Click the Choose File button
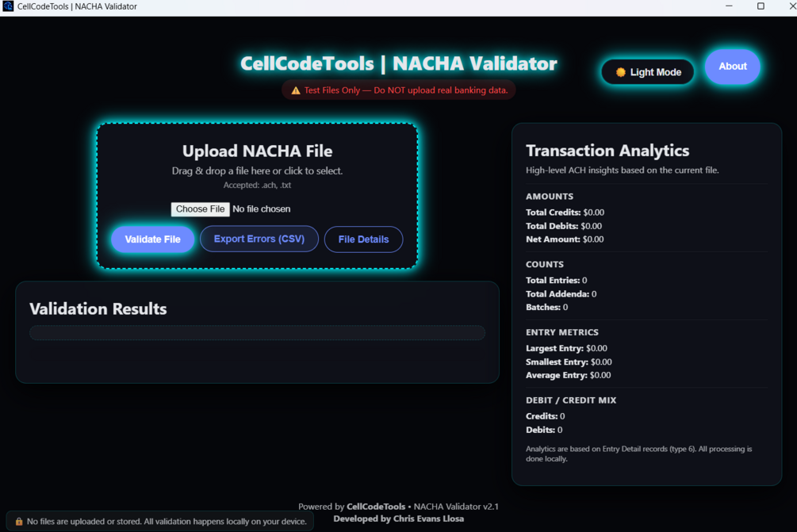 coord(201,209)
